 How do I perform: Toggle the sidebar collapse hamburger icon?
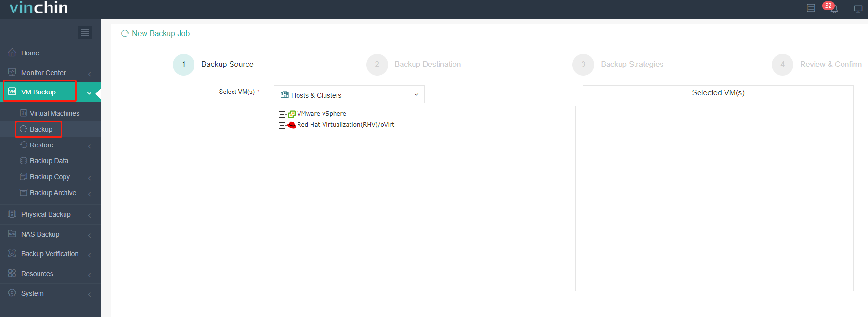(x=85, y=32)
